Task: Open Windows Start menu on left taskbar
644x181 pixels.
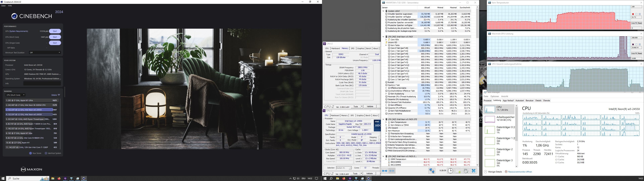Action: [3, 178]
